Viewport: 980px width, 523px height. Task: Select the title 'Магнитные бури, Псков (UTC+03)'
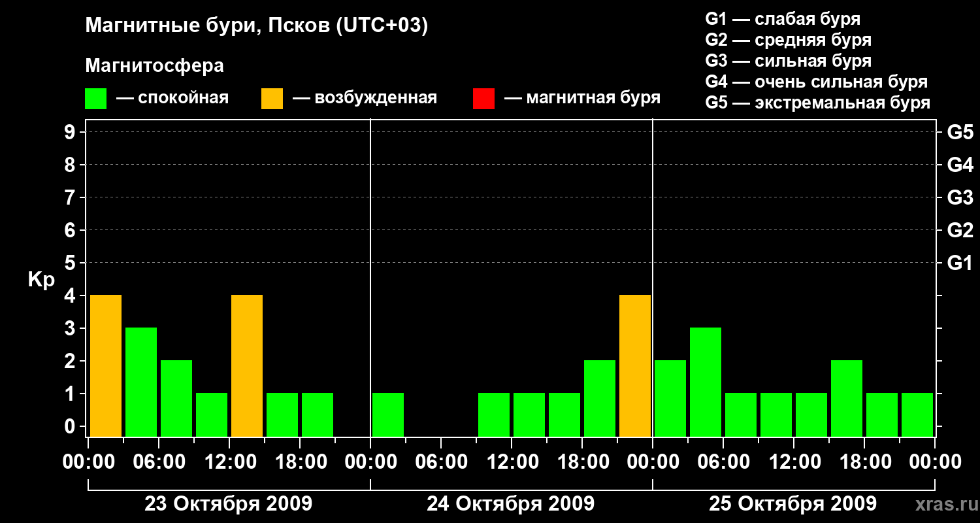coord(257,26)
